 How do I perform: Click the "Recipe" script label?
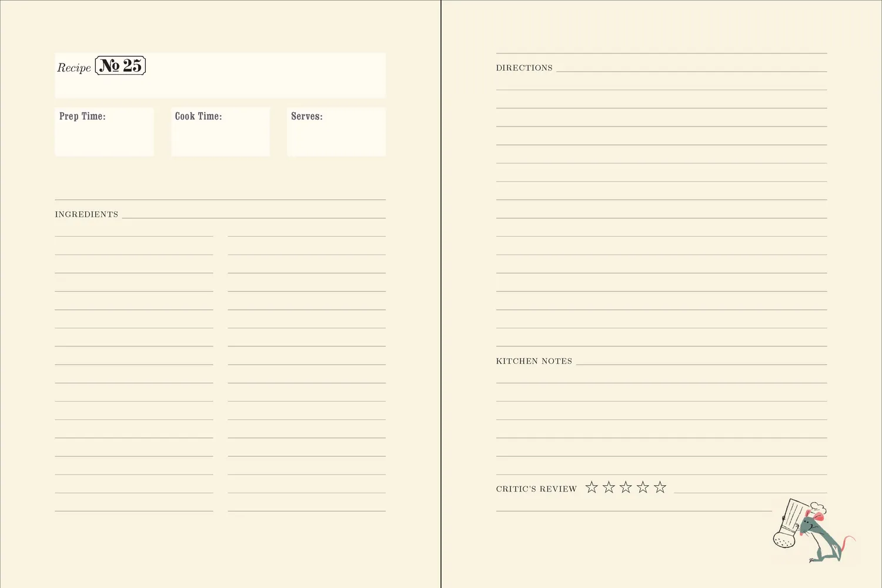pos(74,68)
